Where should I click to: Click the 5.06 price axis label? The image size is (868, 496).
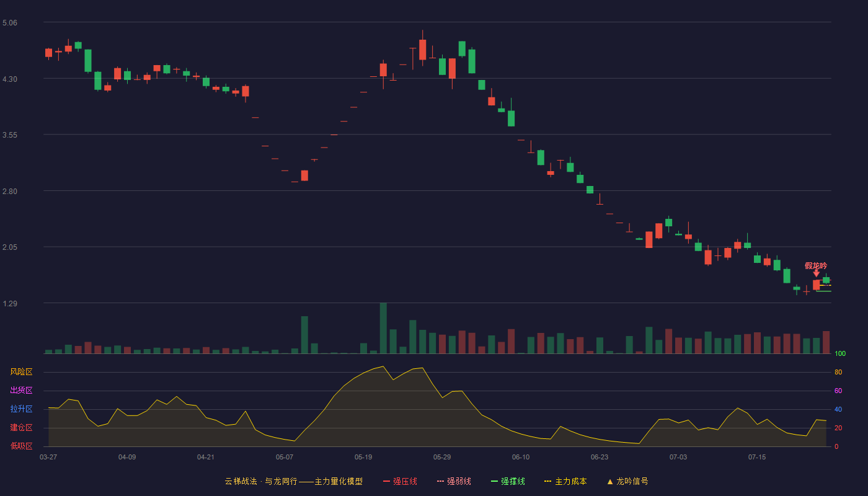(10, 23)
